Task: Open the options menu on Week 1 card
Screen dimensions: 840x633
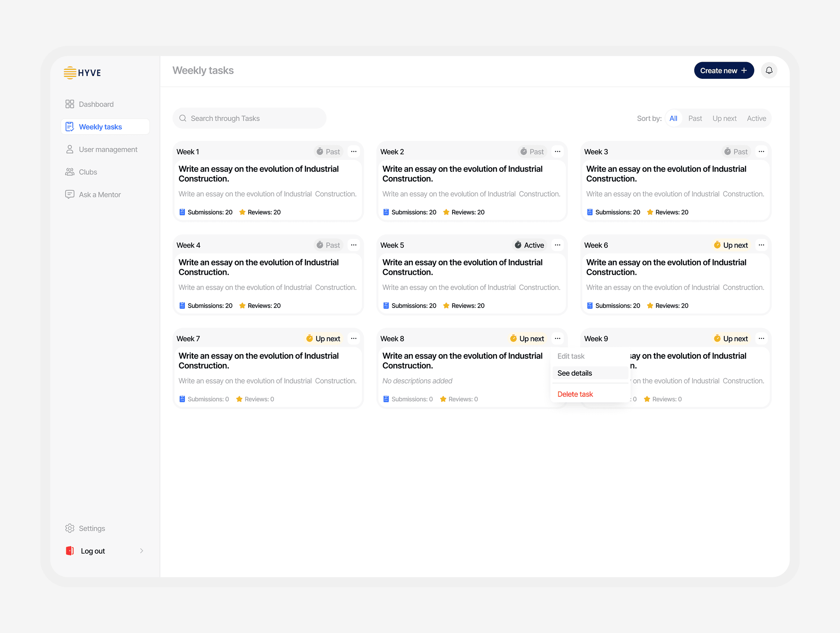Action: point(353,151)
